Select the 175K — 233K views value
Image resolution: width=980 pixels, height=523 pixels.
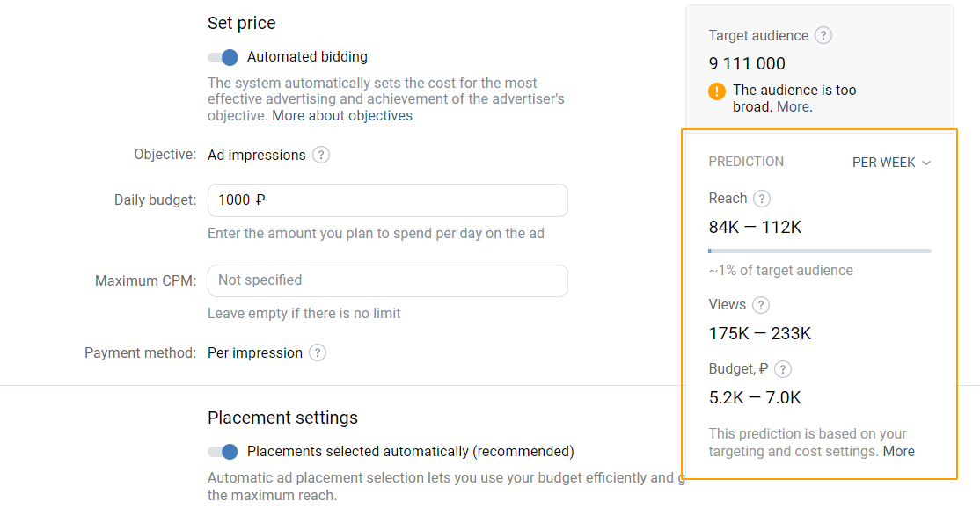click(760, 334)
